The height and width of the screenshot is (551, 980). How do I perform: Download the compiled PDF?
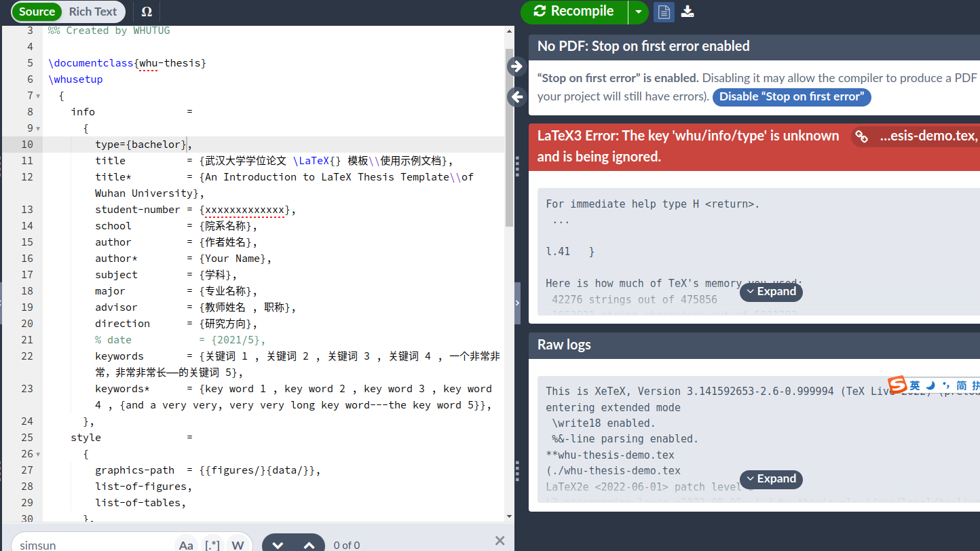coord(687,12)
